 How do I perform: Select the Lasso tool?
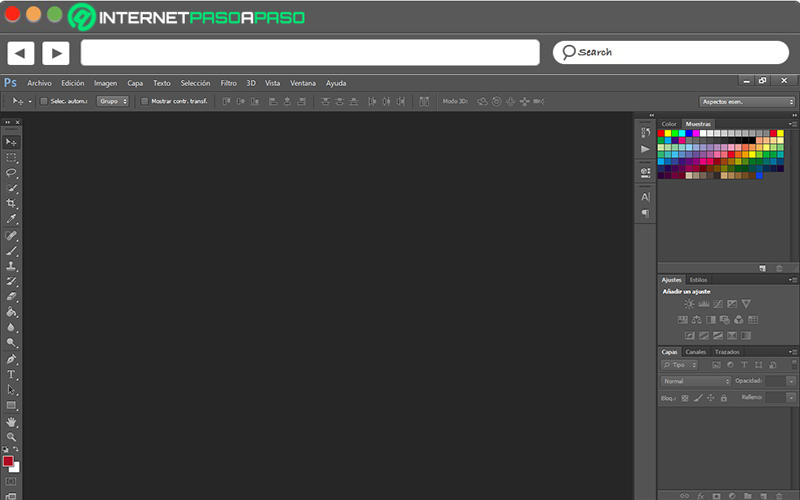11,173
